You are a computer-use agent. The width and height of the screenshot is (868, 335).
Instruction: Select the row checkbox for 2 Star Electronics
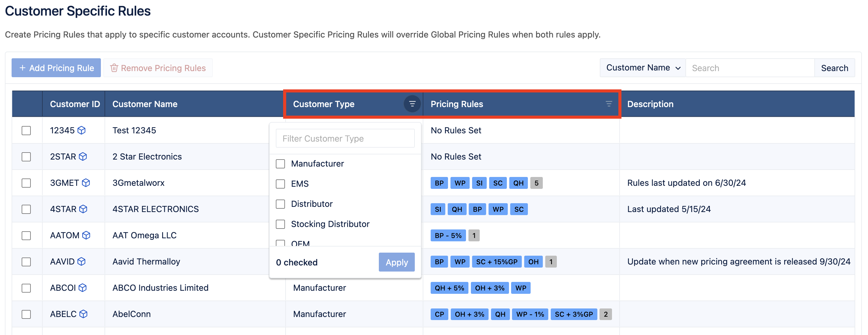coord(26,157)
